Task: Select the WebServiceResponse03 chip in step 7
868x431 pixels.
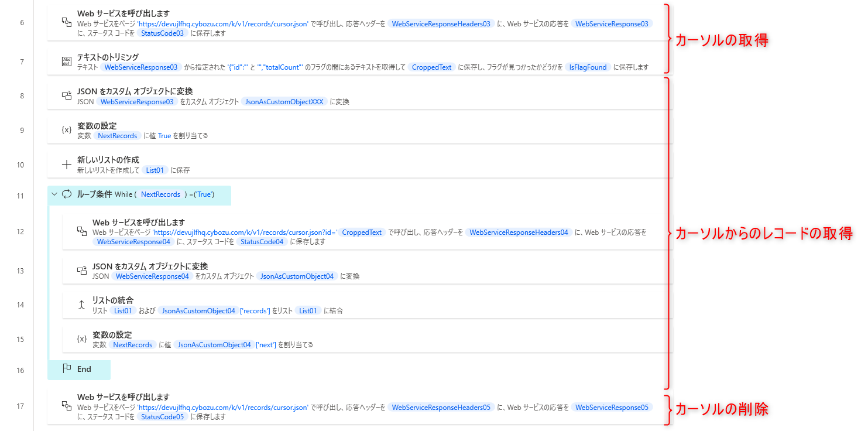Action: click(140, 67)
